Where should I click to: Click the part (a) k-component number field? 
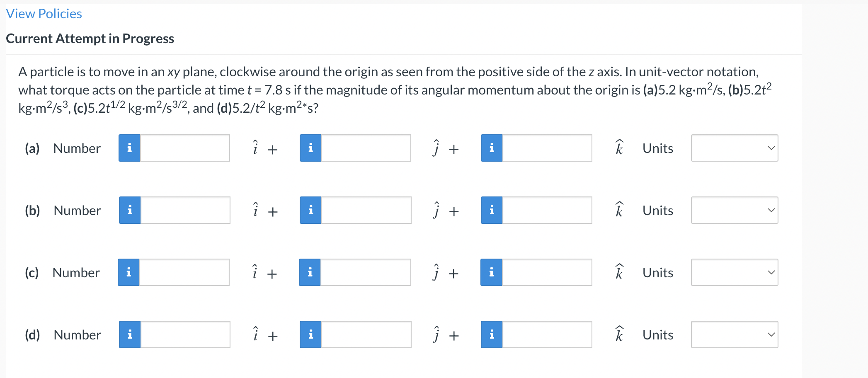547,148
